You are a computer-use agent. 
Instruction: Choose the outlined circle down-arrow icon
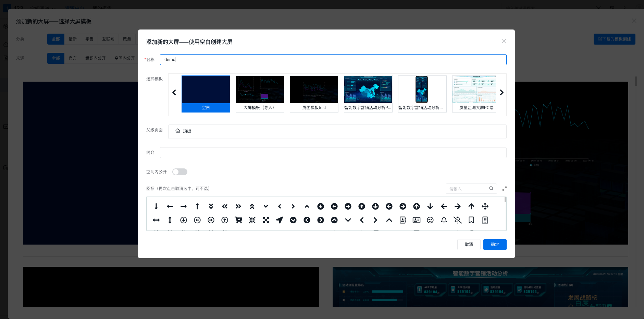tap(184, 220)
